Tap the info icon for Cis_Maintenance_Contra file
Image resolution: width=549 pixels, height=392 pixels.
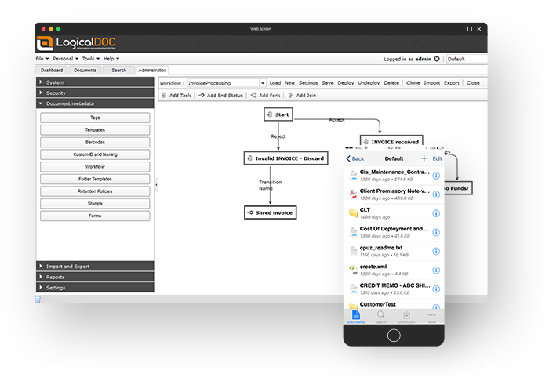coord(436,176)
